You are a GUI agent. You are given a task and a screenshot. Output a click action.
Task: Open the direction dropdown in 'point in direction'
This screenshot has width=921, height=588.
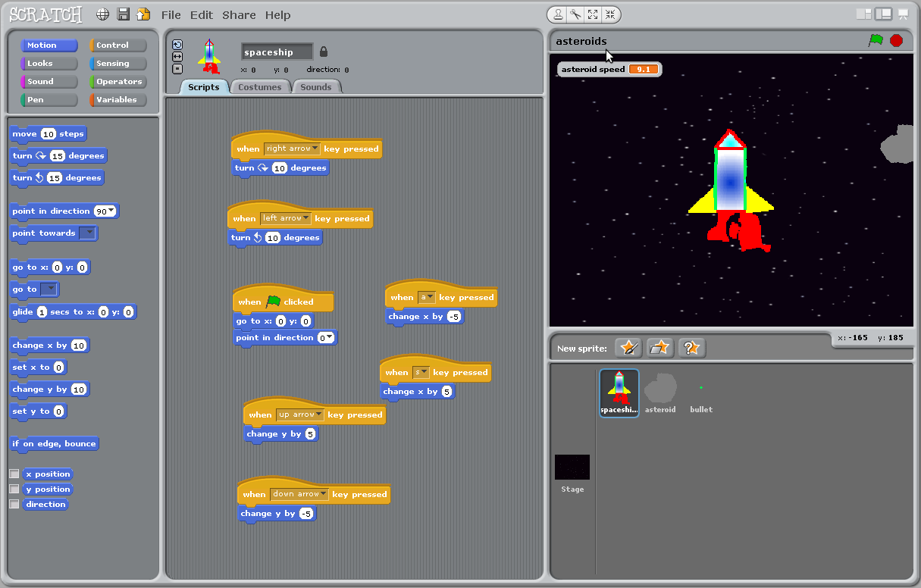coord(110,211)
